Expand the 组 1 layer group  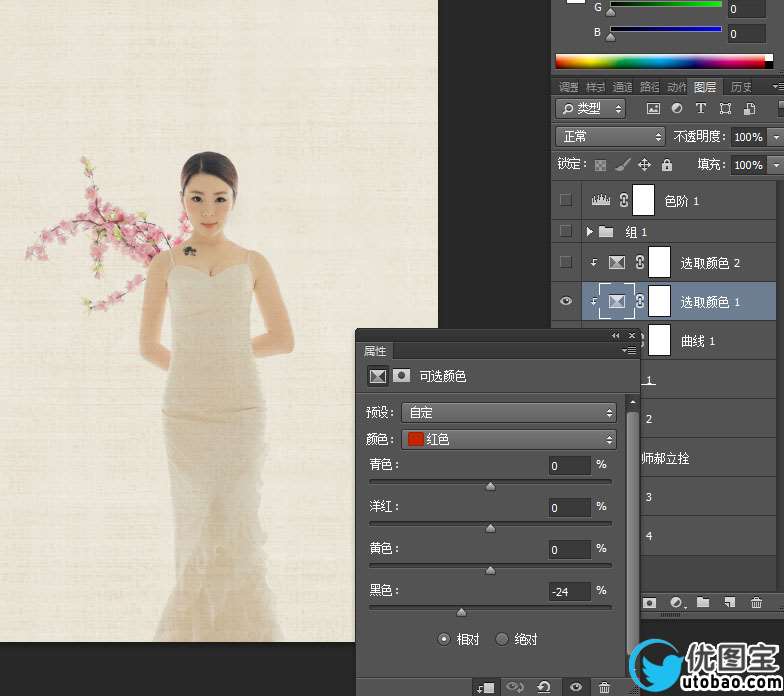590,232
